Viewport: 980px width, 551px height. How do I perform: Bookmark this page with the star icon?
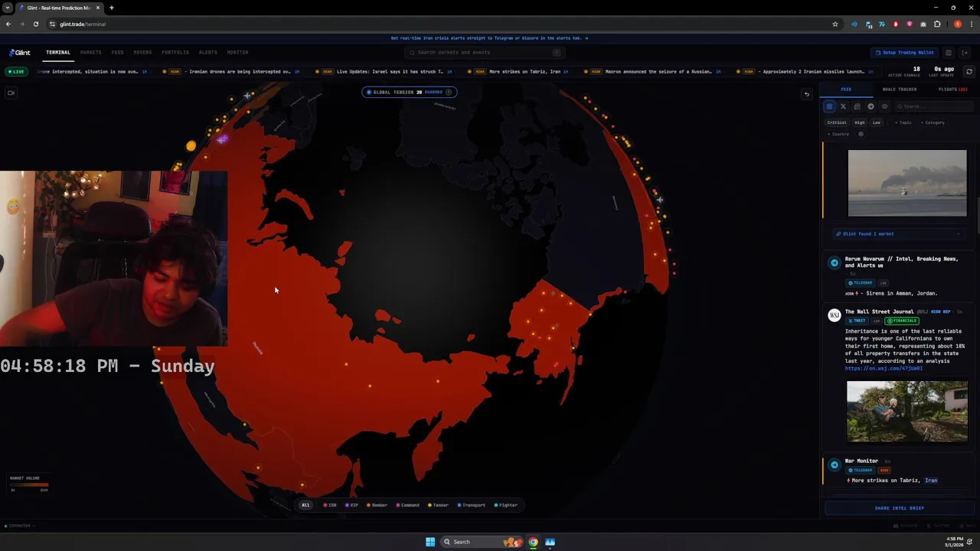(x=835, y=24)
